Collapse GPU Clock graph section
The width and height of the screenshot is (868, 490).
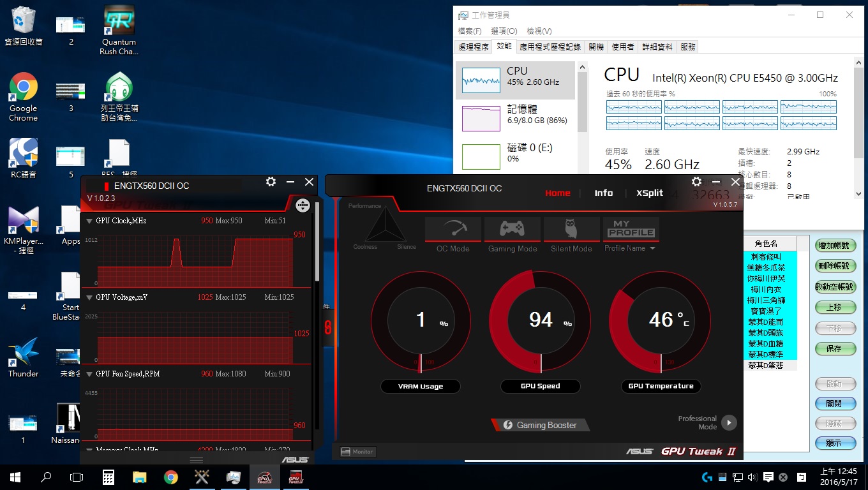tap(89, 221)
